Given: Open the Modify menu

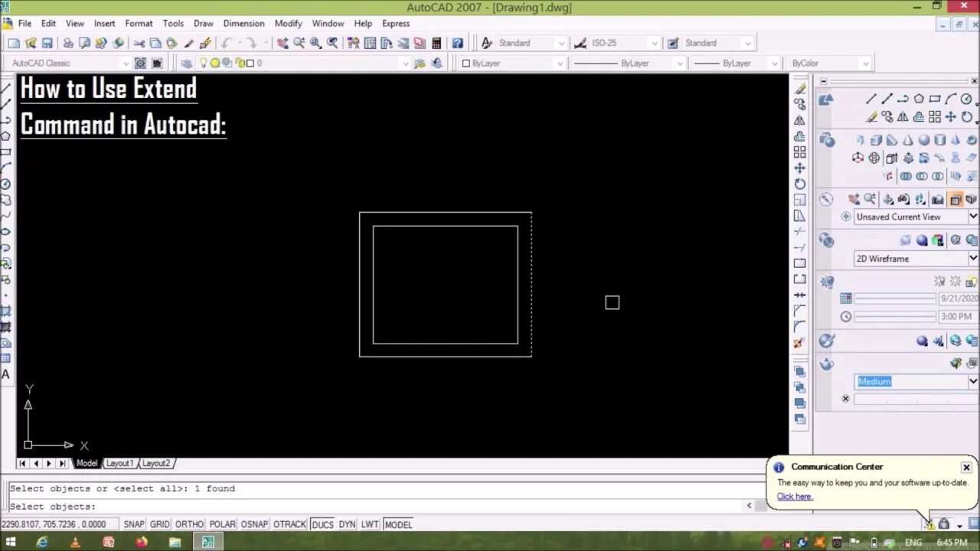Looking at the screenshot, I should 289,23.
